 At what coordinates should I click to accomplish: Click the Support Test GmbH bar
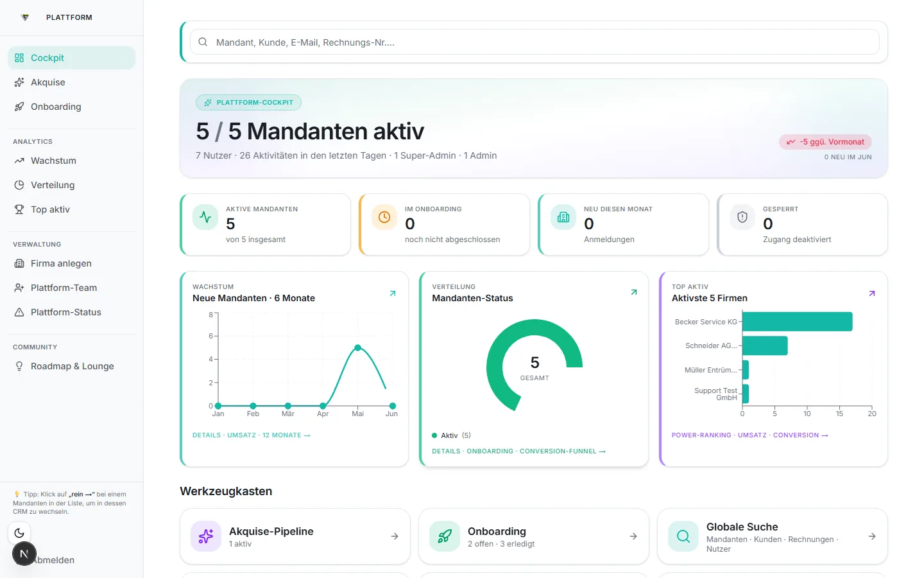746,394
